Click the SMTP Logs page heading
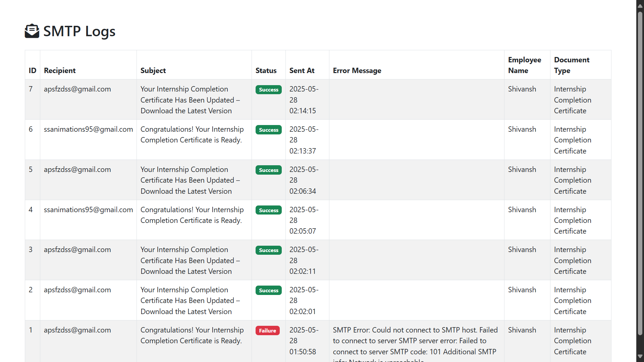The width and height of the screenshot is (644, 362). [79, 31]
